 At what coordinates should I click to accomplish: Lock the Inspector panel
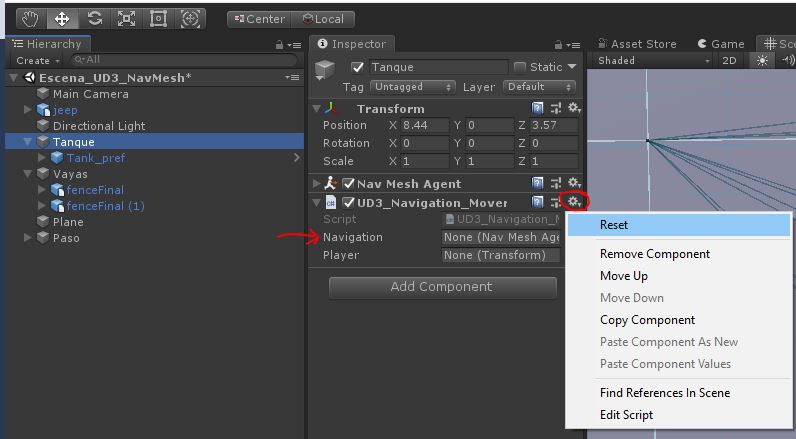558,45
